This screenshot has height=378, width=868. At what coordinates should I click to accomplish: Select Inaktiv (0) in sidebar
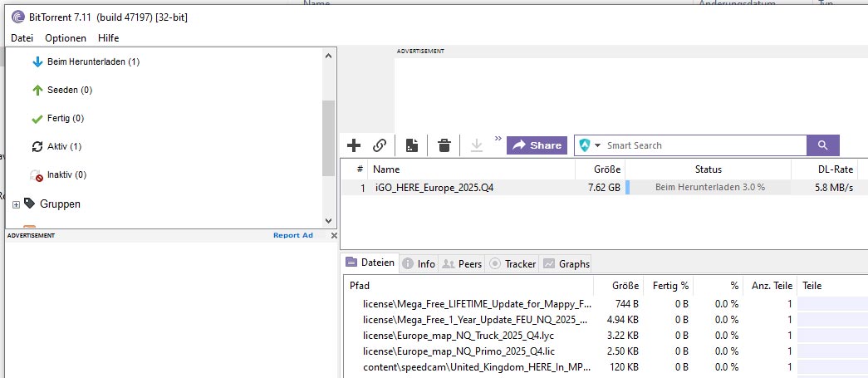[x=66, y=175]
